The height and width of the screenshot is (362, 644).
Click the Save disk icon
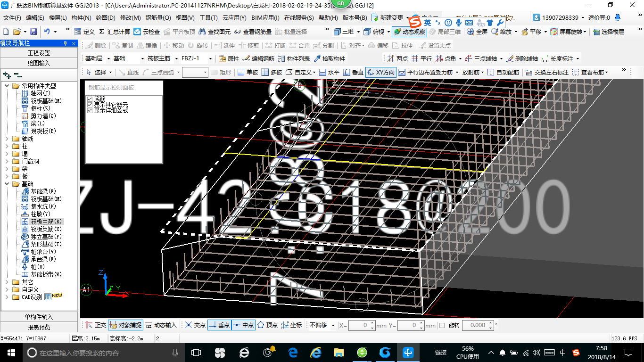pyautogui.click(x=33, y=32)
